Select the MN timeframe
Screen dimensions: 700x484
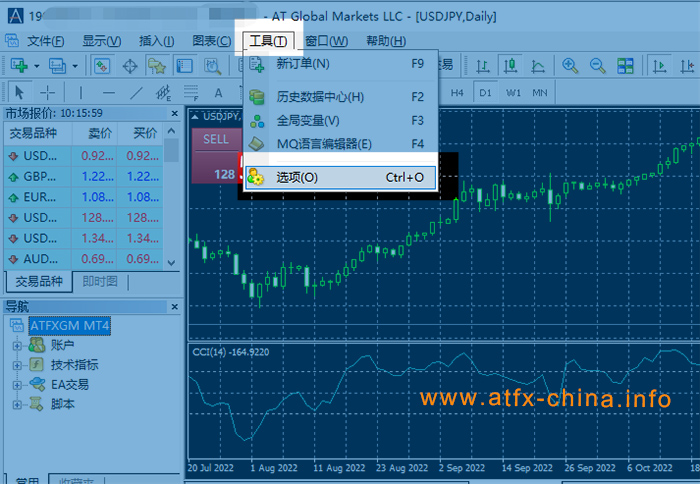540,93
